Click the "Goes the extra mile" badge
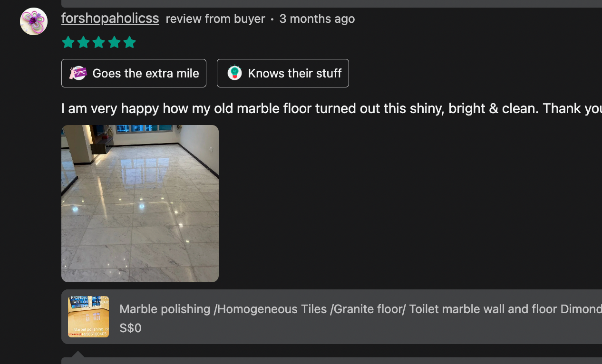 point(134,73)
